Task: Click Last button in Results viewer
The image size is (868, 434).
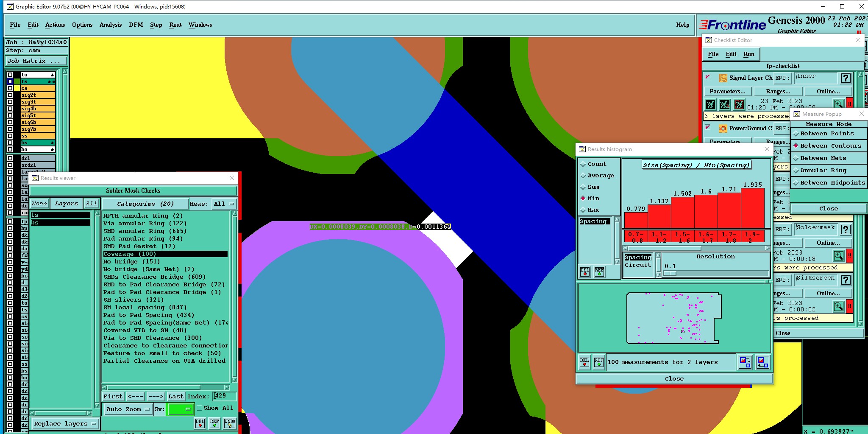Action: [175, 397]
